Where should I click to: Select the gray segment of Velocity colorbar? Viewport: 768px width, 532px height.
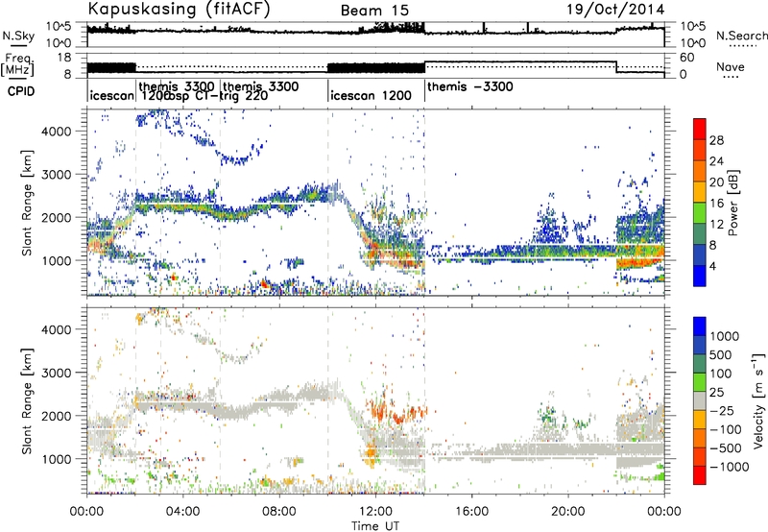point(700,401)
